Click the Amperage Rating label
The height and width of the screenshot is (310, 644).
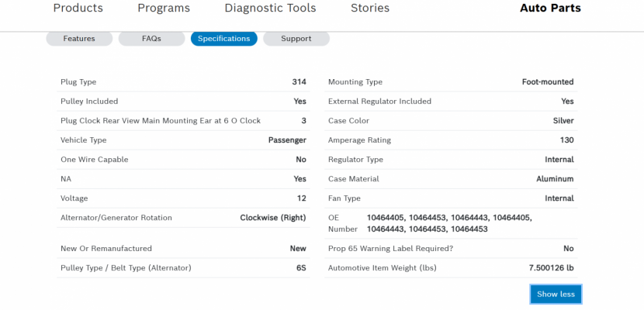point(359,139)
